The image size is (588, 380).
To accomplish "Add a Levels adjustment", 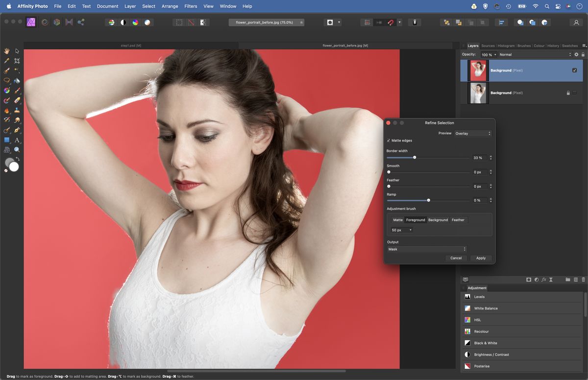I will 522,297.
